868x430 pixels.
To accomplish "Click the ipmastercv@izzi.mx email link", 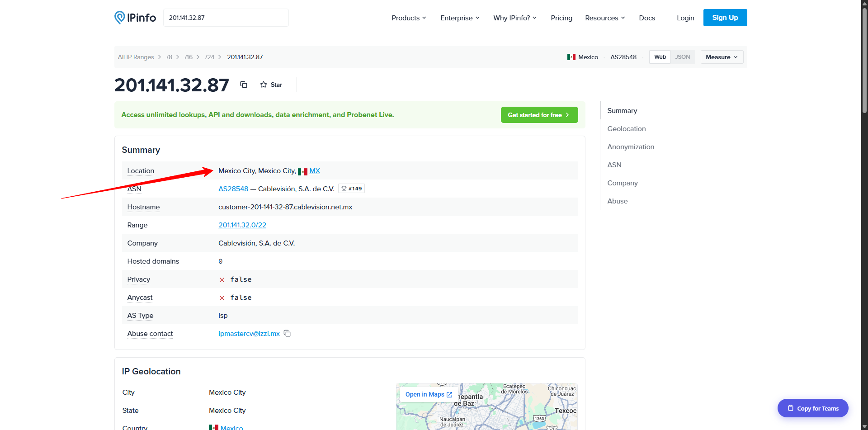I will [x=249, y=334].
